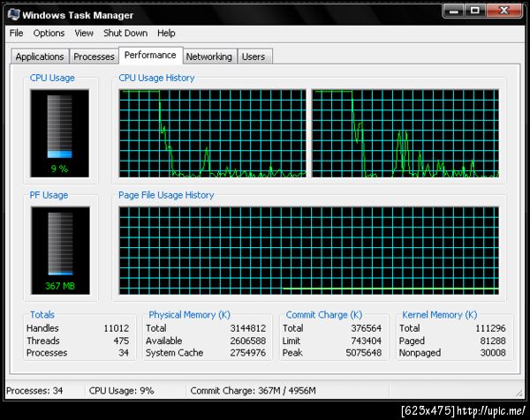Screen dimensions: 530x420
Task: Click the PF Usage group label
Action: pos(49,195)
